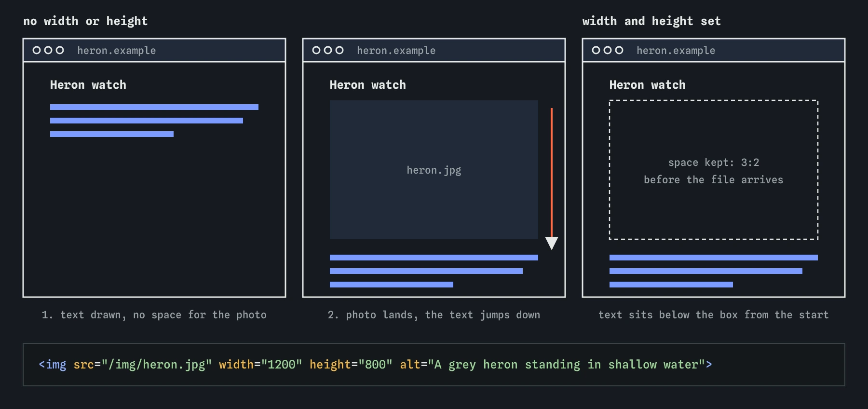Click the 'Heron watch' heading in the left window
Screen dimensions: 868x409
[x=88, y=85]
